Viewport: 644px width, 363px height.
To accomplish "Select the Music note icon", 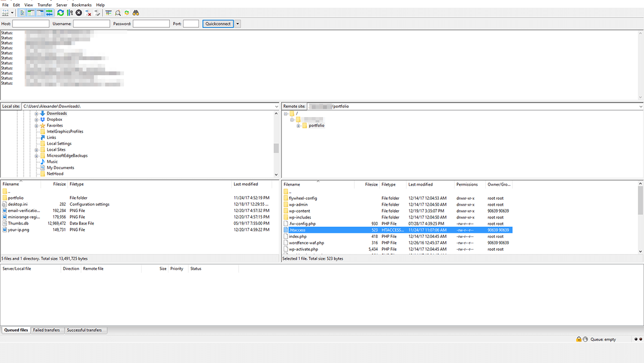I will 42,162.
